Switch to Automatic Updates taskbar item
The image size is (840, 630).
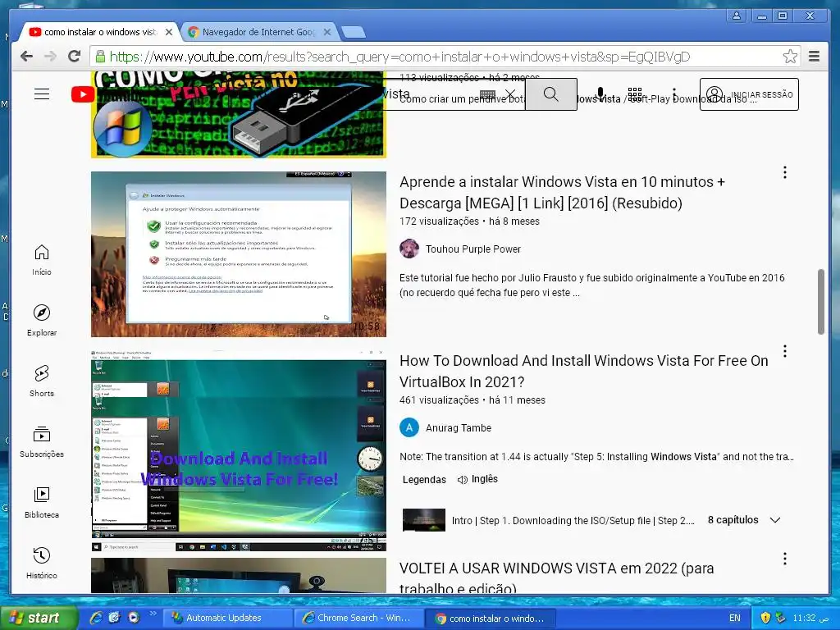pos(228,619)
